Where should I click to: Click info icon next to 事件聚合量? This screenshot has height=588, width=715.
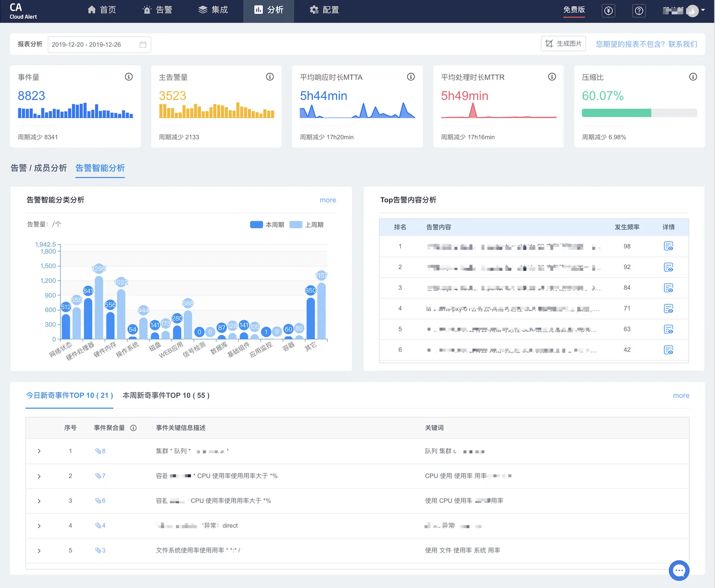coord(133,428)
